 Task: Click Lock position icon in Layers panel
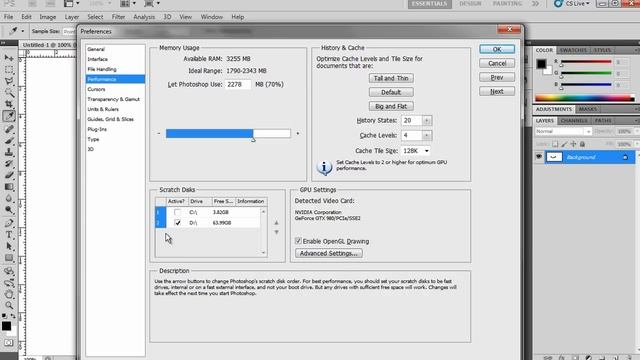click(x=573, y=144)
